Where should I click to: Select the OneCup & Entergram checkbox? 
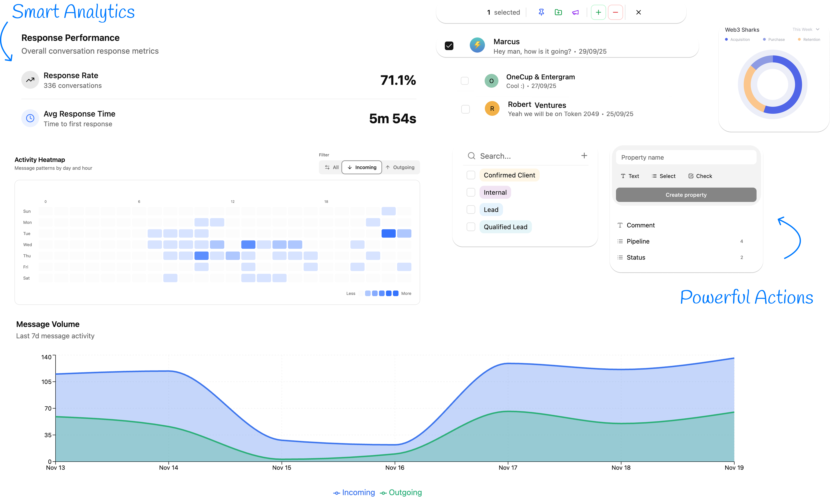point(465,81)
